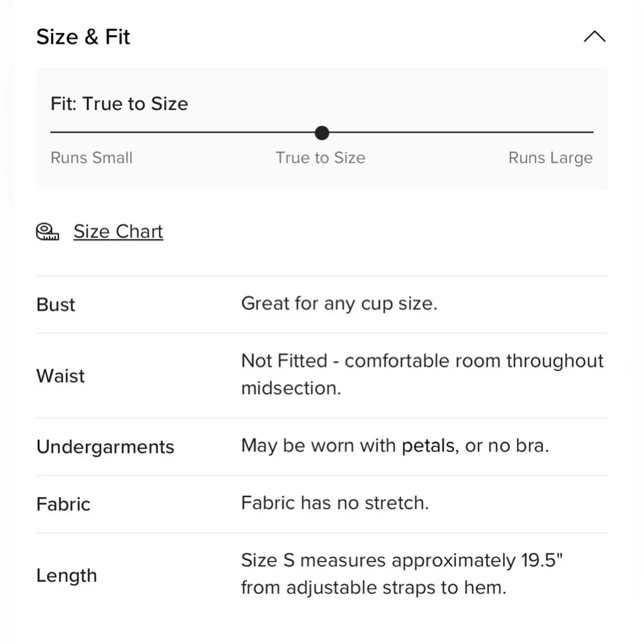The width and height of the screenshot is (644, 644).
Task: Open the "petals" link in Undergarments
Action: 428,446
